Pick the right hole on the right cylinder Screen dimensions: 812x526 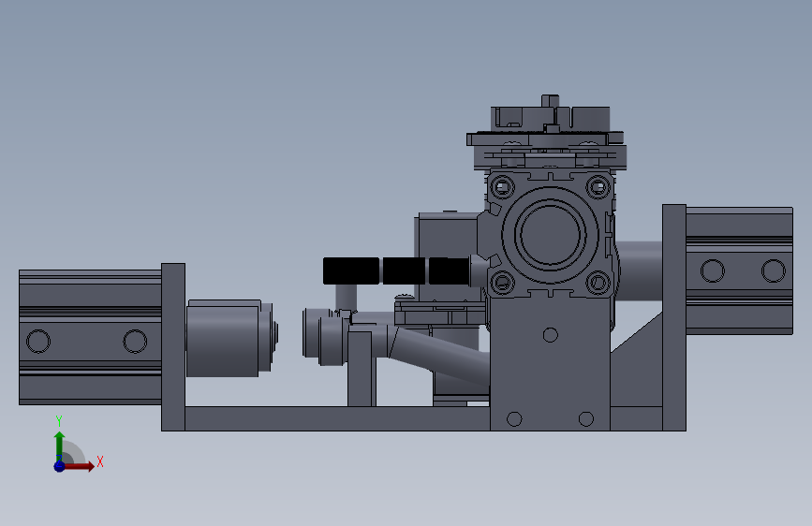point(774,270)
